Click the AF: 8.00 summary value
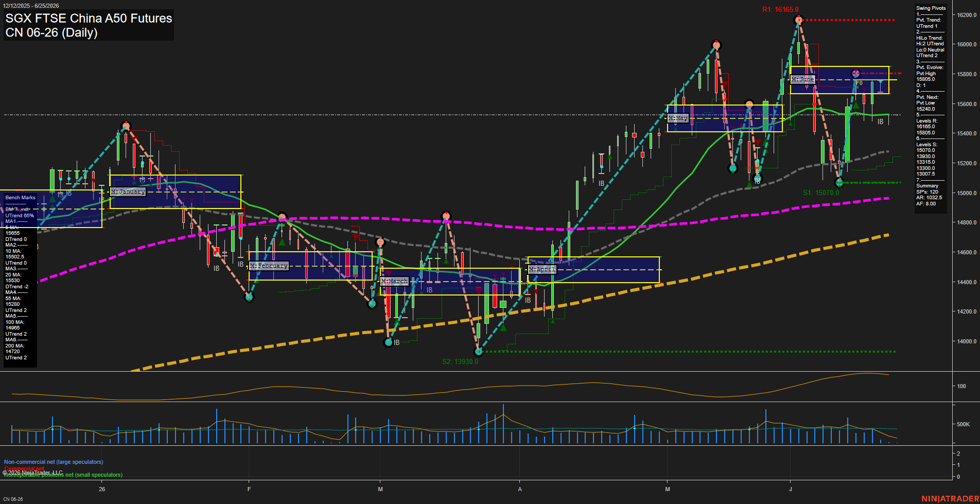 click(926, 204)
